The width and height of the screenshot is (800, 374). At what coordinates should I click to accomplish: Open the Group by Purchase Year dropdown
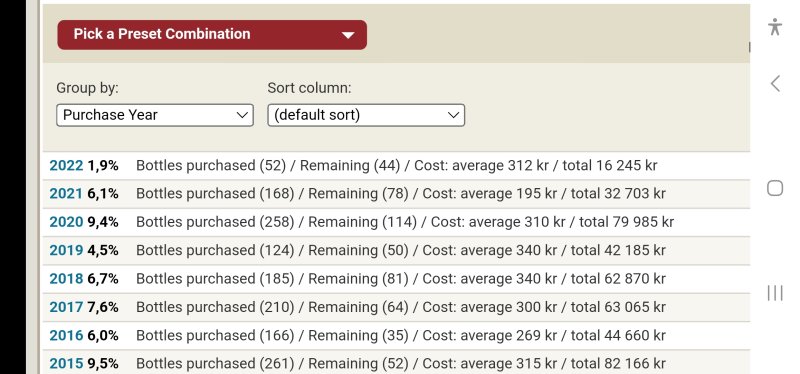point(155,115)
